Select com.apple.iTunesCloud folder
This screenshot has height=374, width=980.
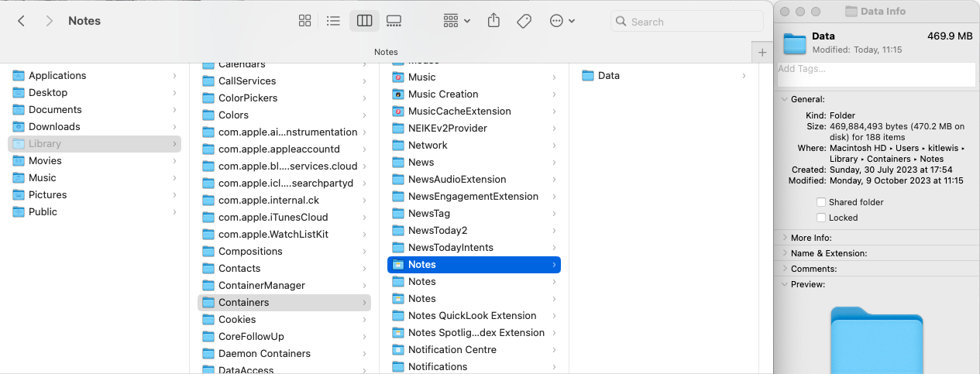[284, 217]
